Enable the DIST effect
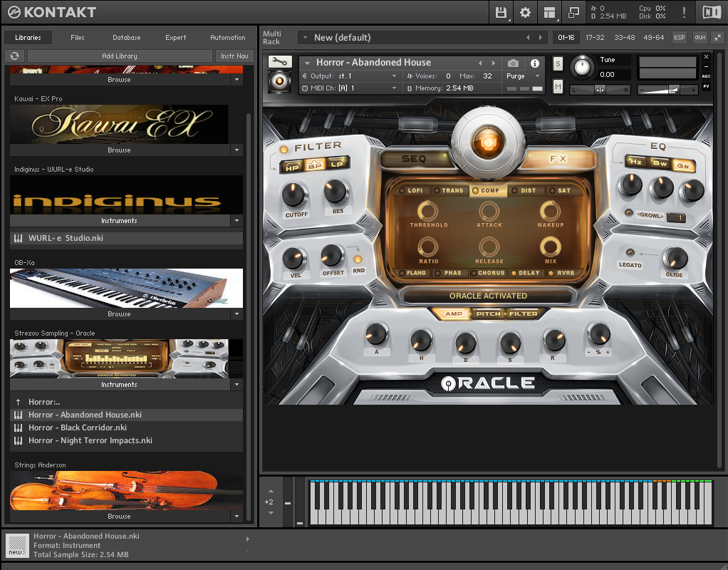 tap(524, 190)
